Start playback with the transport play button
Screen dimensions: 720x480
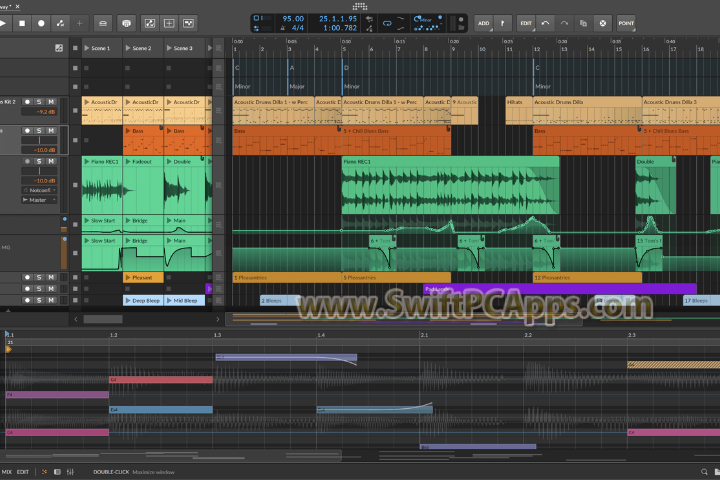pos(4,23)
